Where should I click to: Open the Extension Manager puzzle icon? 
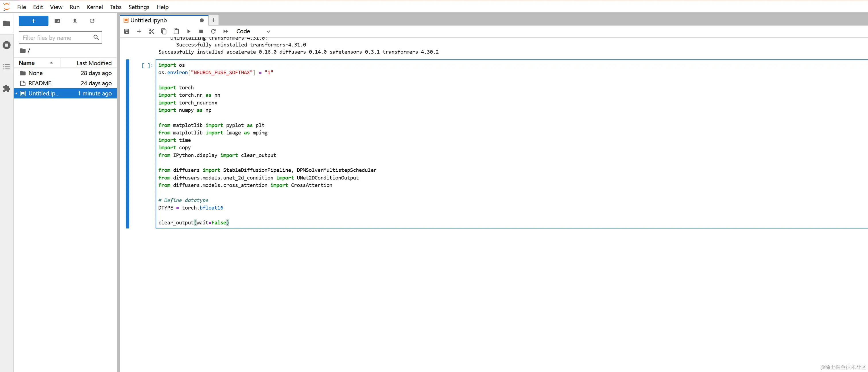(x=6, y=89)
